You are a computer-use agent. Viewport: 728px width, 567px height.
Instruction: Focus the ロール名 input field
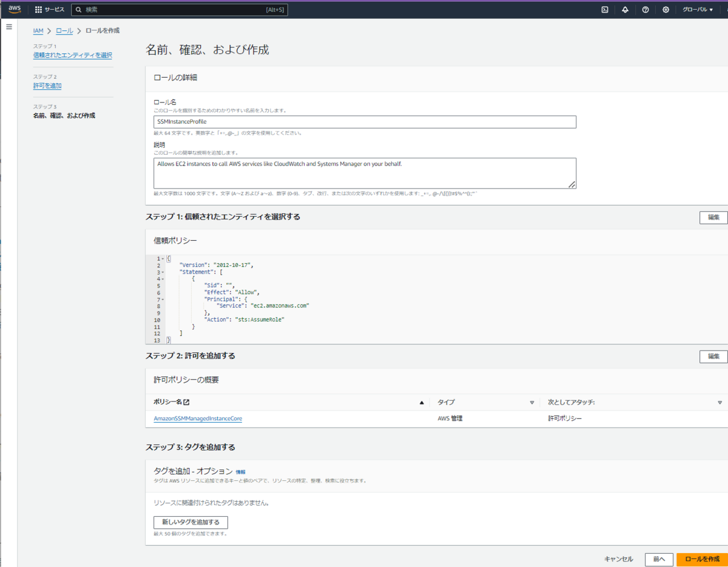point(365,122)
